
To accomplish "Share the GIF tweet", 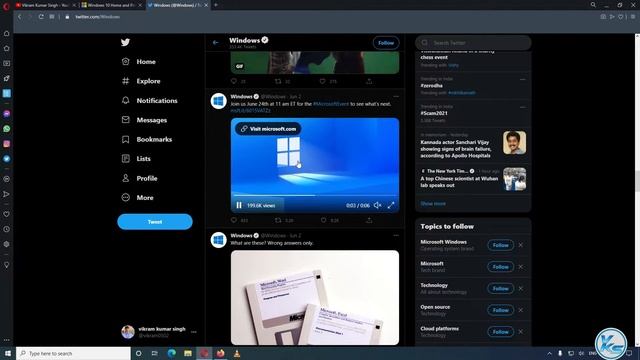I will 369,82.
